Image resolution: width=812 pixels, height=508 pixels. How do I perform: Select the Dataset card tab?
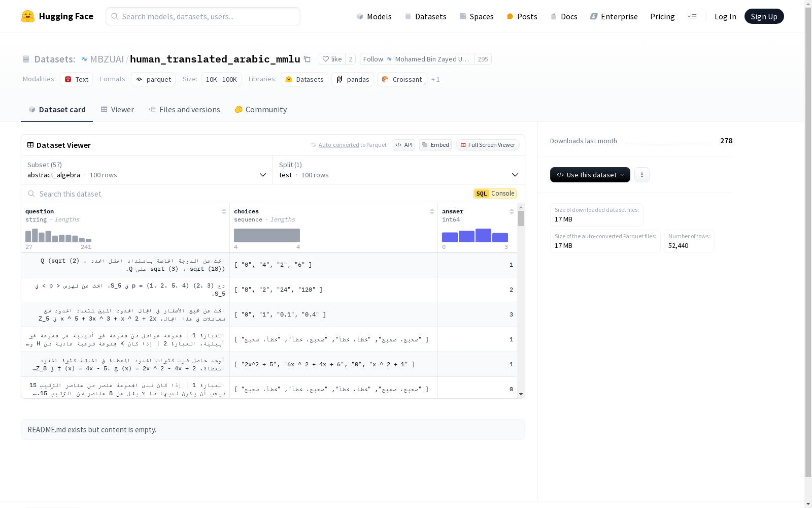coord(57,110)
